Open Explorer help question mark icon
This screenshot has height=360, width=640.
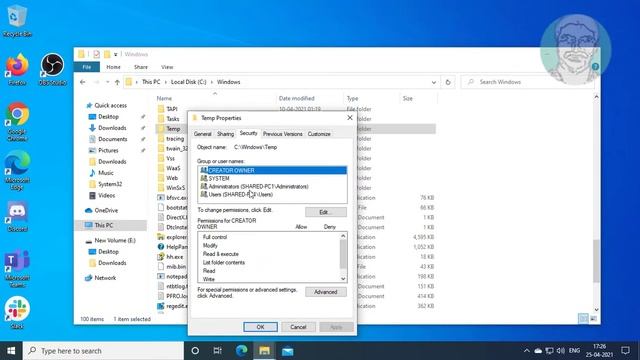tap(595, 67)
